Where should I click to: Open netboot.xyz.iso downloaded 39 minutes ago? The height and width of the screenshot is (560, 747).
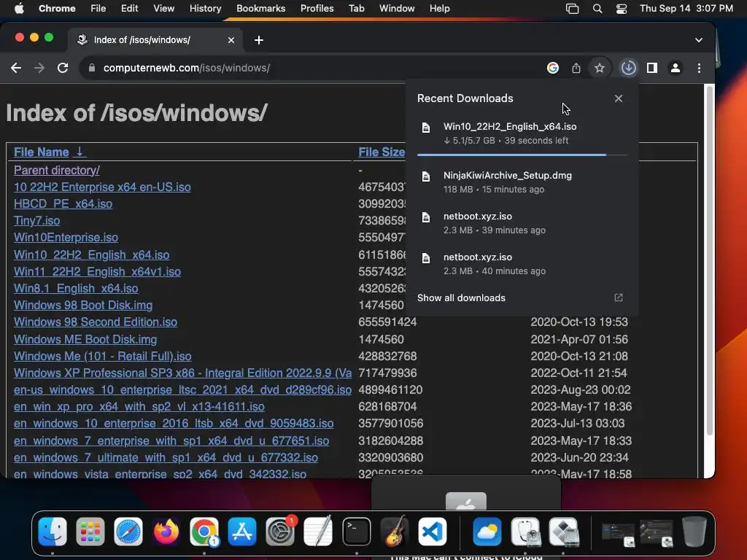[522, 223]
